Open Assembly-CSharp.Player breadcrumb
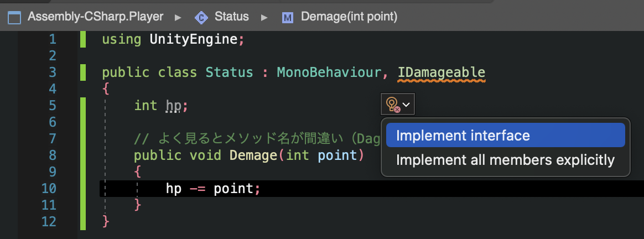Screen dimensions: 644x239 95,17
